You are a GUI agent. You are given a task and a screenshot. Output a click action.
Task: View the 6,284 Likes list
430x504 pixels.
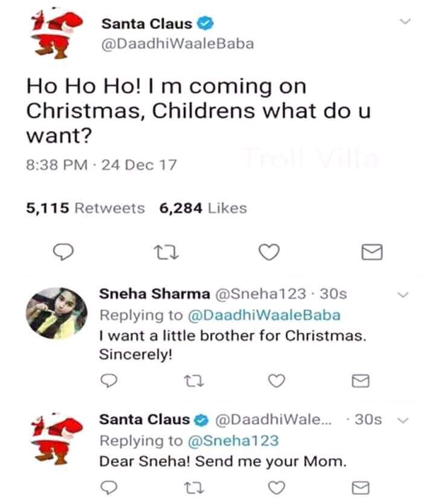click(x=203, y=208)
